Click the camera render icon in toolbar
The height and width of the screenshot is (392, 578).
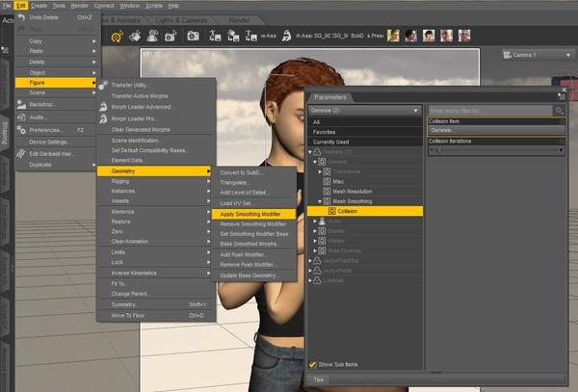pos(194,36)
